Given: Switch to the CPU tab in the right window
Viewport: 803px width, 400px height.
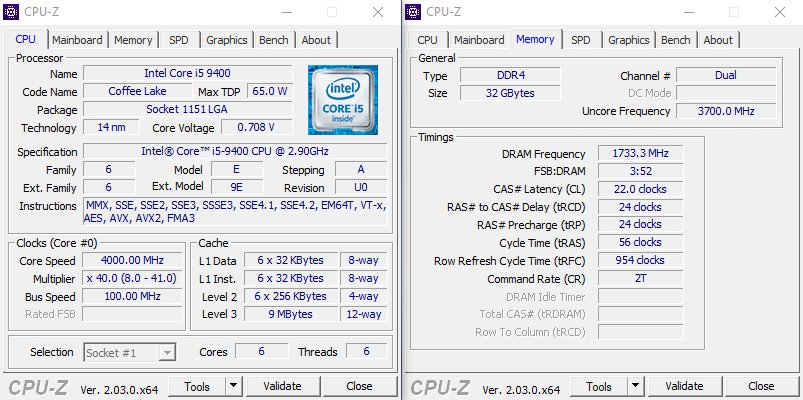Looking at the screenshot, I should tap(428, 40).
